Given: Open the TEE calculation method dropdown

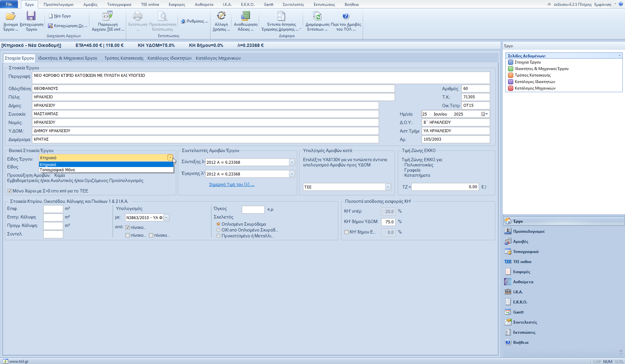Looking at the screenshot, I should (388, 187).
